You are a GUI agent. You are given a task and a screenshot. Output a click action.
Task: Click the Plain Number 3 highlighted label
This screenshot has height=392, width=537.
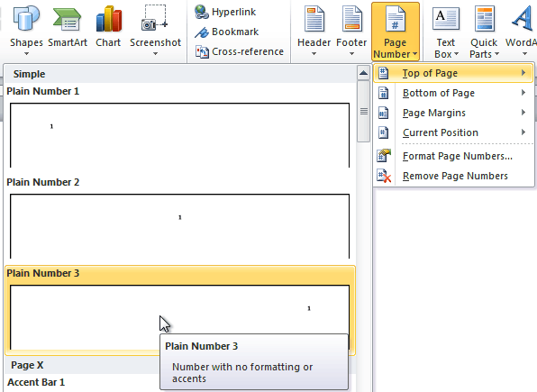[x=43, y=273]
